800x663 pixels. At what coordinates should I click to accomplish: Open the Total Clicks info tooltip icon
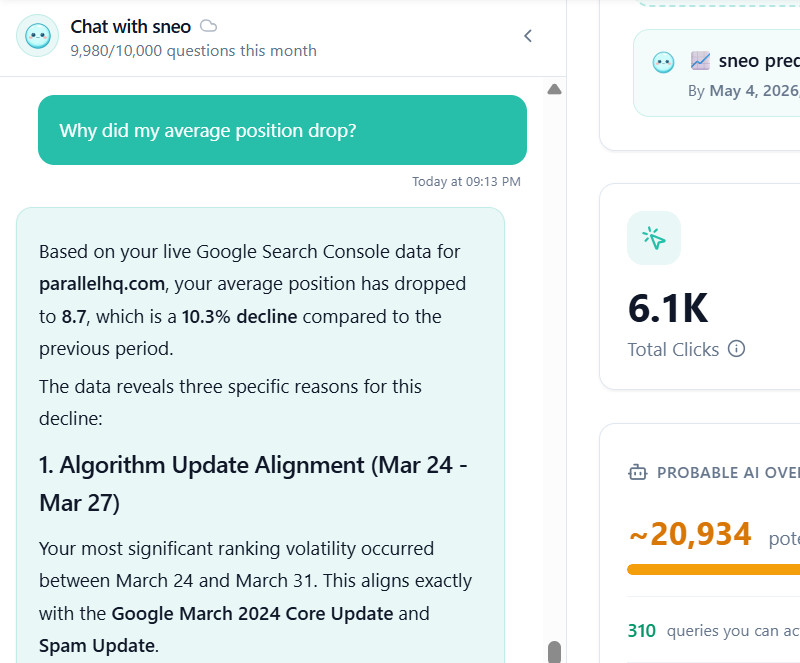point(736,349)
